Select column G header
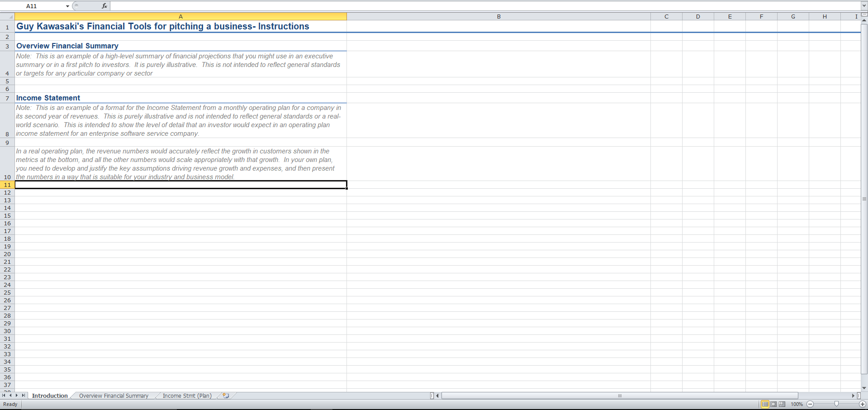Screen dimensions: 868x410 point(793,17)
